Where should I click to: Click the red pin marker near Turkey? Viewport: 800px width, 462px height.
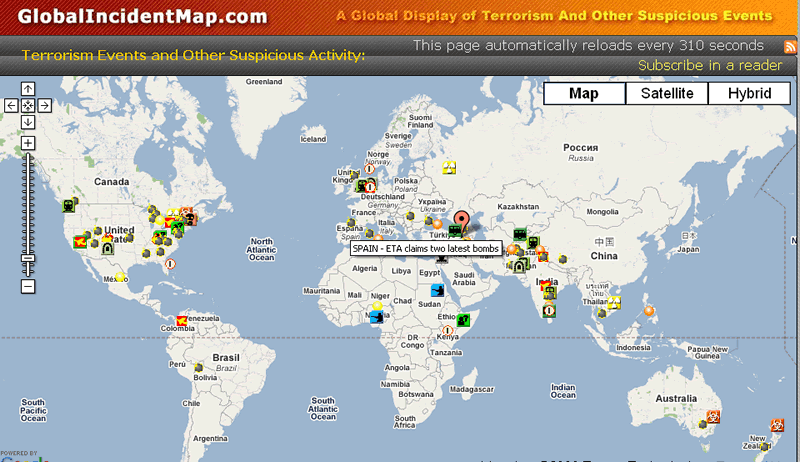[x=461, y=221]
